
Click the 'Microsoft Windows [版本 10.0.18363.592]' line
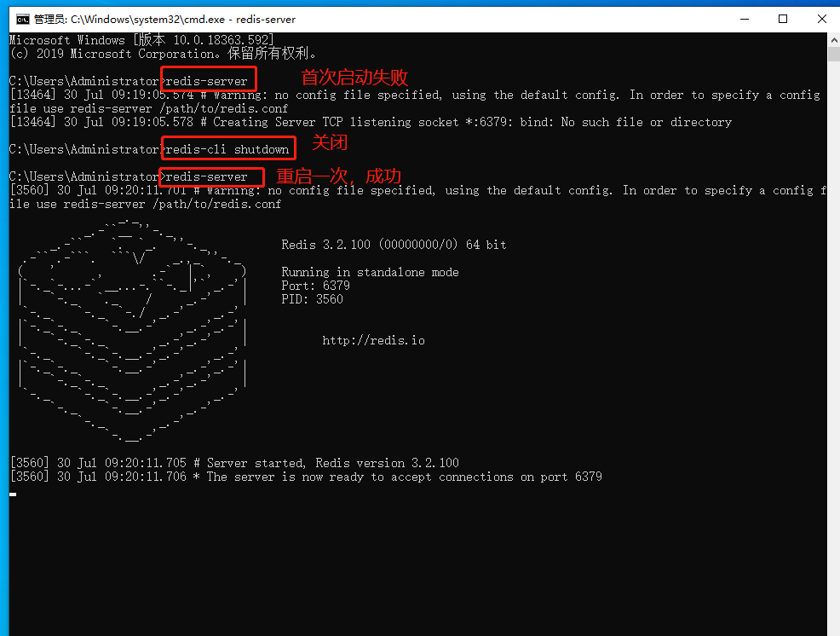pos(142,40)
